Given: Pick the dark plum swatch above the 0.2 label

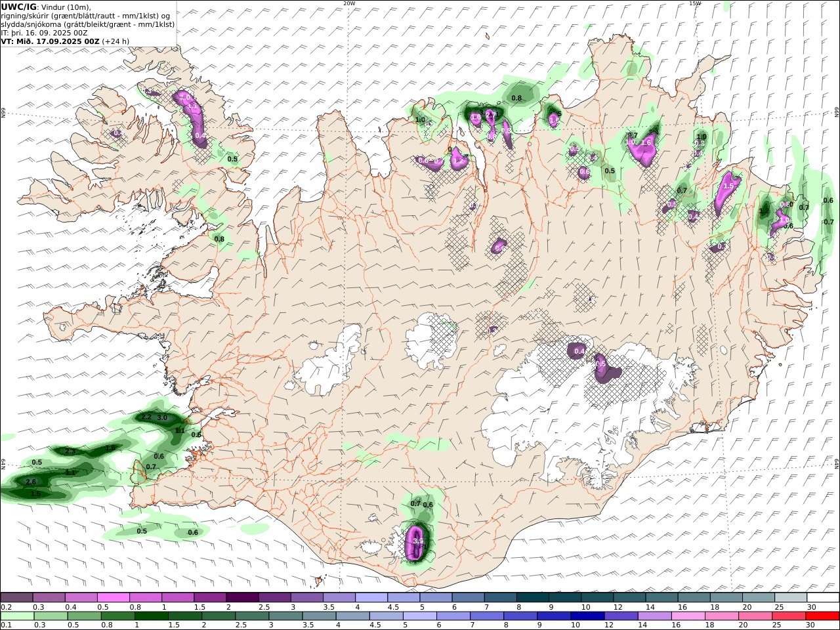Looking at the screenshot, I should click(x=16, y=597).
